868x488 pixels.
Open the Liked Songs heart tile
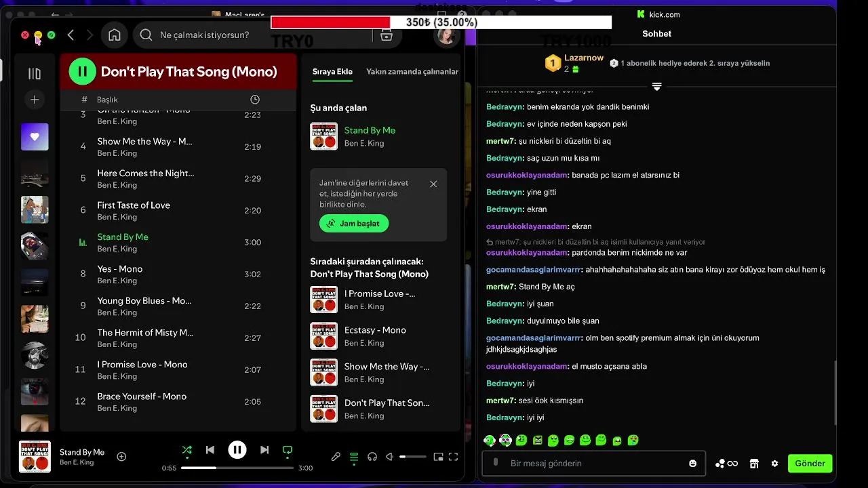(x=35, y=137)
